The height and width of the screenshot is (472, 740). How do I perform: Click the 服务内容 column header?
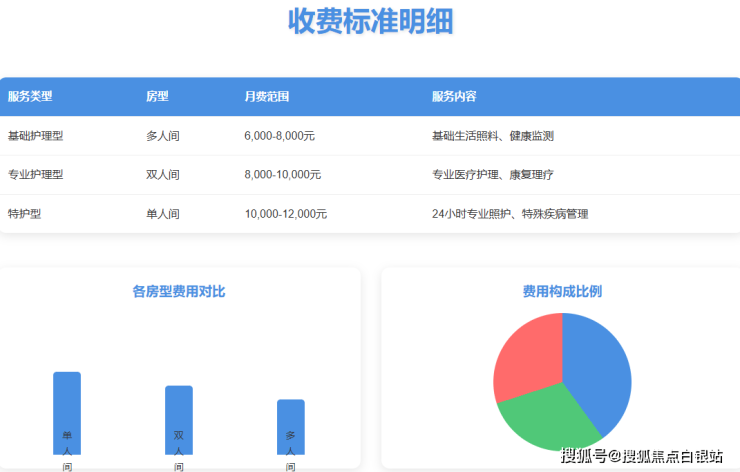(x=454, y=97)
